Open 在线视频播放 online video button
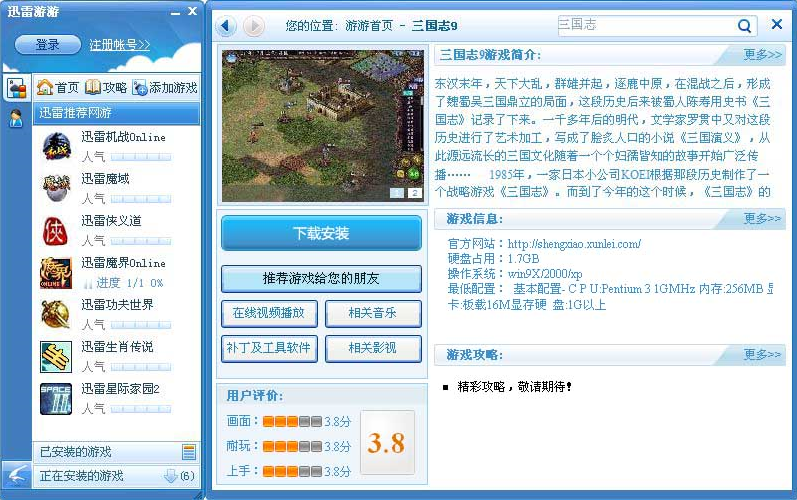Viewport: 797px width, 500px height. tap(269, 312)
